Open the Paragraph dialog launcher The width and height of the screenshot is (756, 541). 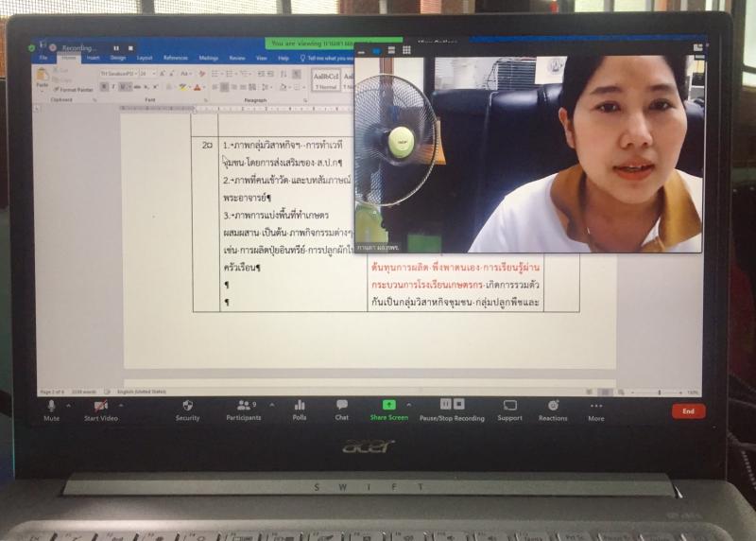click(305, 100)
